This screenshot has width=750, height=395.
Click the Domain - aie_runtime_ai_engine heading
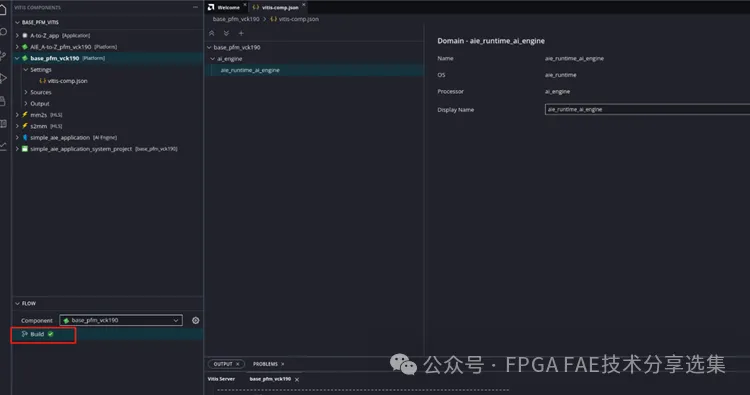491,41
